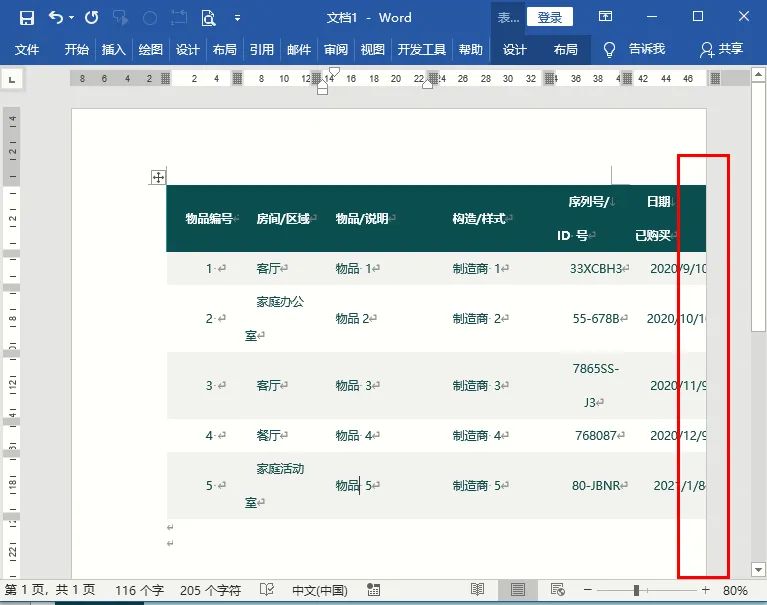Switch to Read Mode view
The image size is (767, 605).
pos(477,590)
